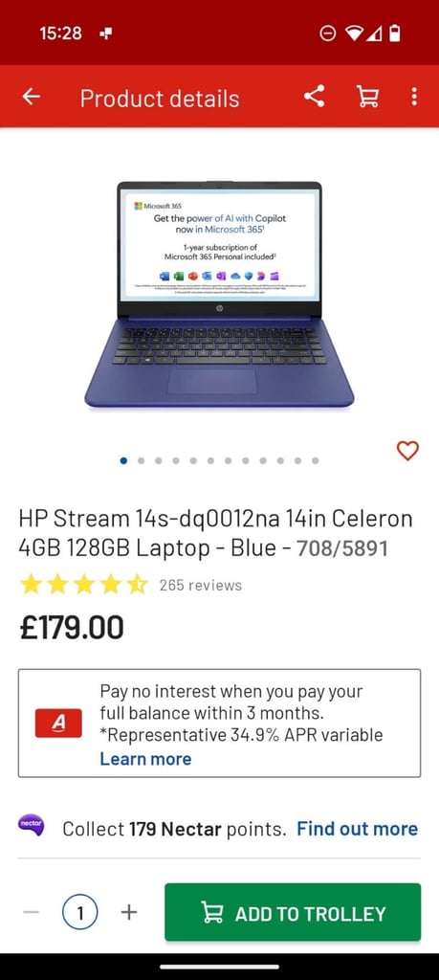Tap the Wi-Fi icon in status bar

[x=354, y=33]
